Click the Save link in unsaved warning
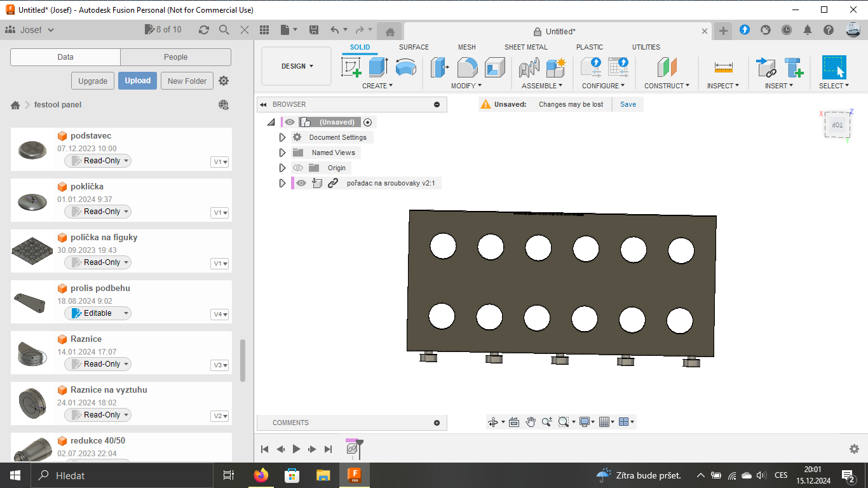This screenshot has height=488, width=868. pos(628,104)
